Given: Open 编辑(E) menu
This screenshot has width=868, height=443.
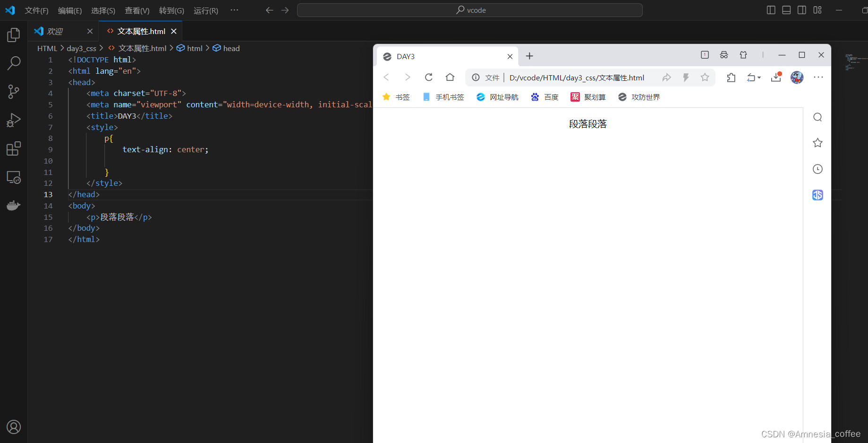Looking at the screenshot, I should pyautogui.click(x=70, y=10).
